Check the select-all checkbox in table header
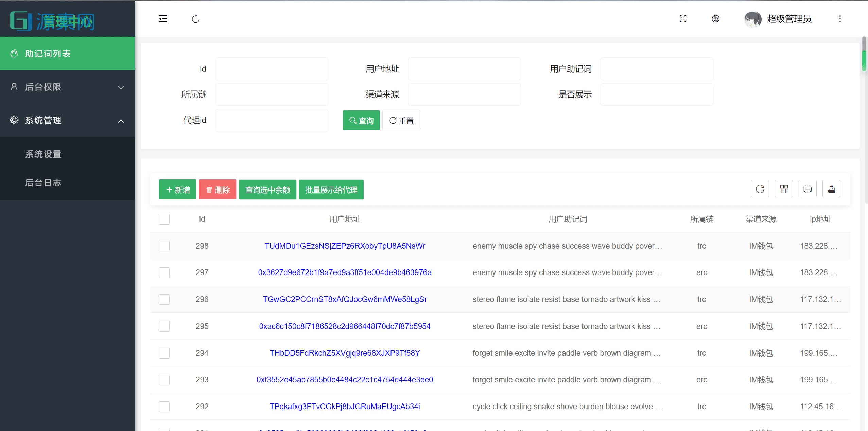Viewport: 868px width, 431px height. (x=164, y=219)
